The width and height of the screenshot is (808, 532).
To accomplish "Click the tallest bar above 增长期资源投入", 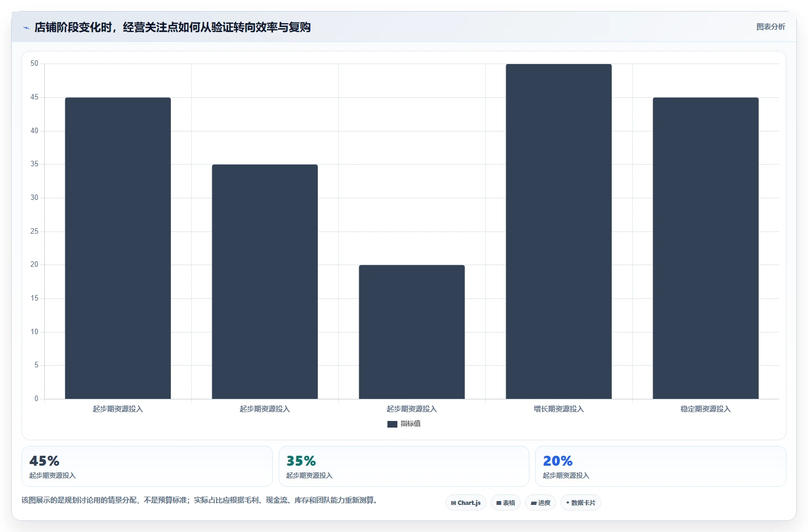I will [559, 231].
